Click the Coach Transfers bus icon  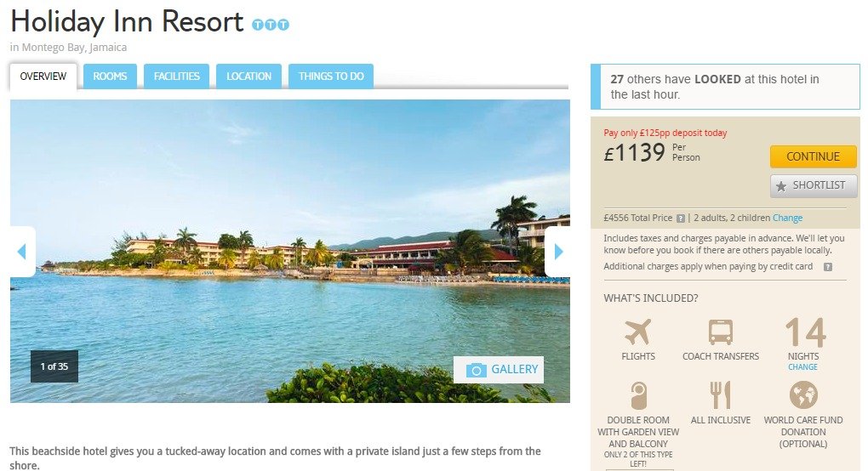(x=720, y=332)
